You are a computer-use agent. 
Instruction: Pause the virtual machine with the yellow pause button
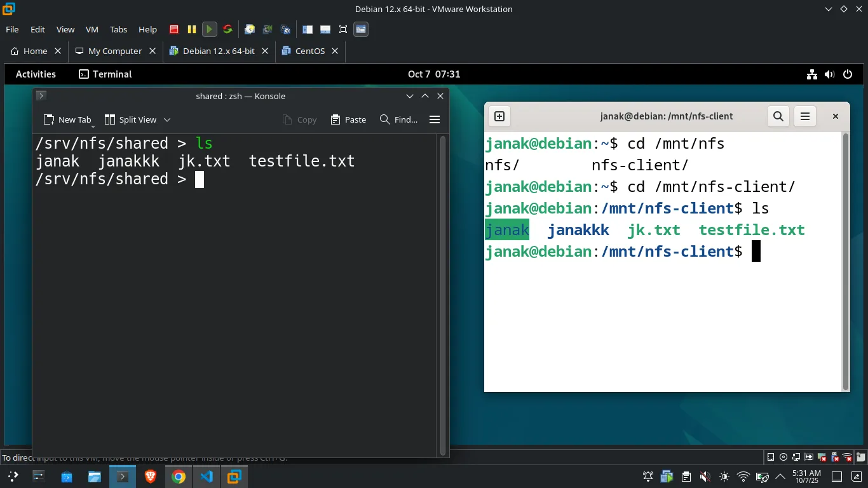pyautogui.click(x=191, y=29)
